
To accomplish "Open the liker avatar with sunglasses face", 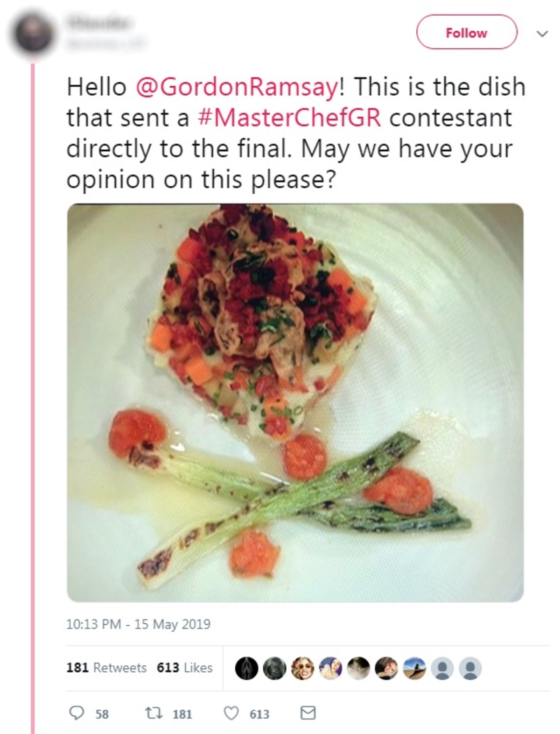I will (x=302, y=668).
